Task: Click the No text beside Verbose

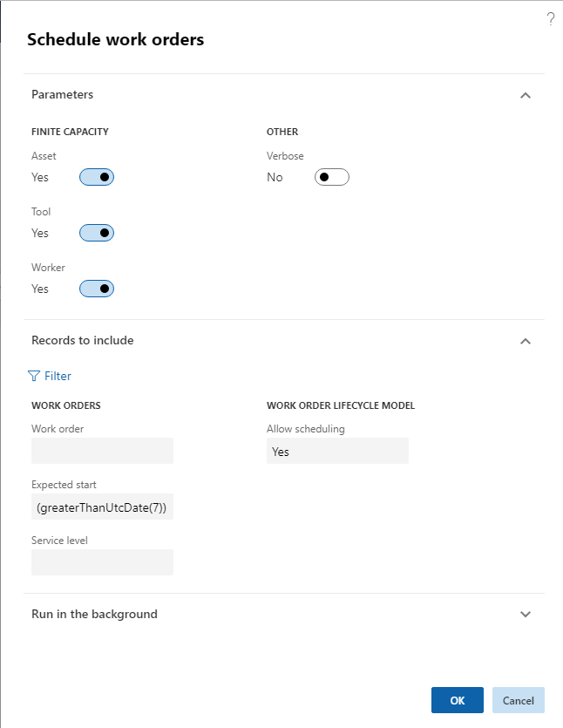Action: [275, 177]
